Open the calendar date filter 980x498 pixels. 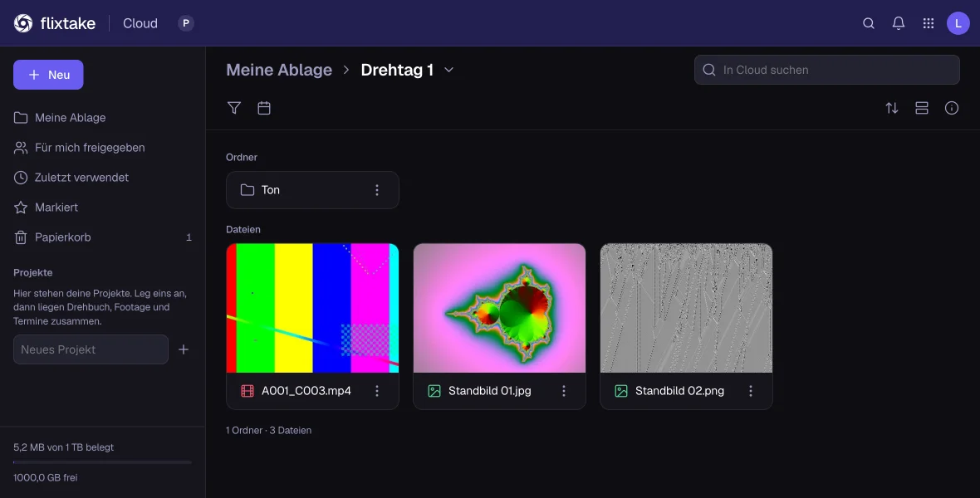pos(264,108)
